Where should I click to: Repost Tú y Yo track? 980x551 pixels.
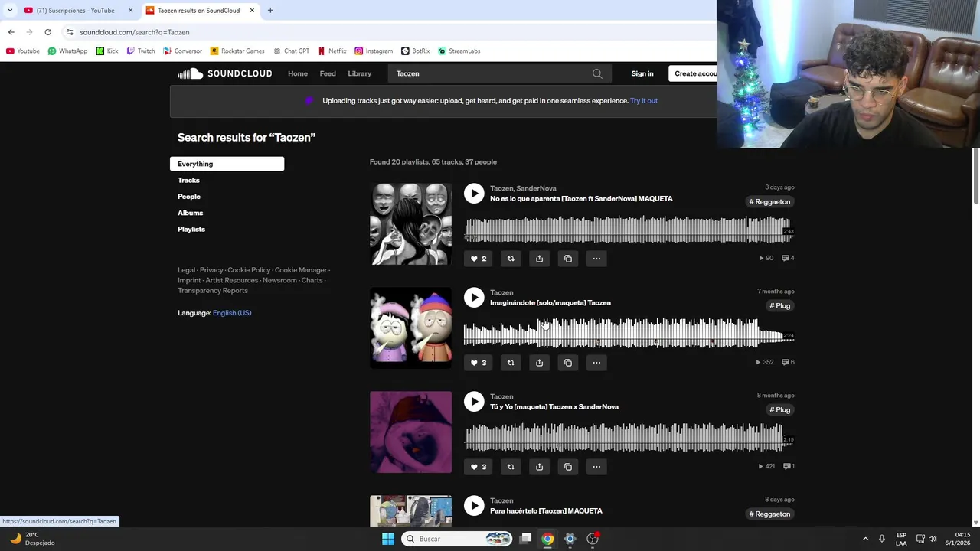click(x=511, y=467)
